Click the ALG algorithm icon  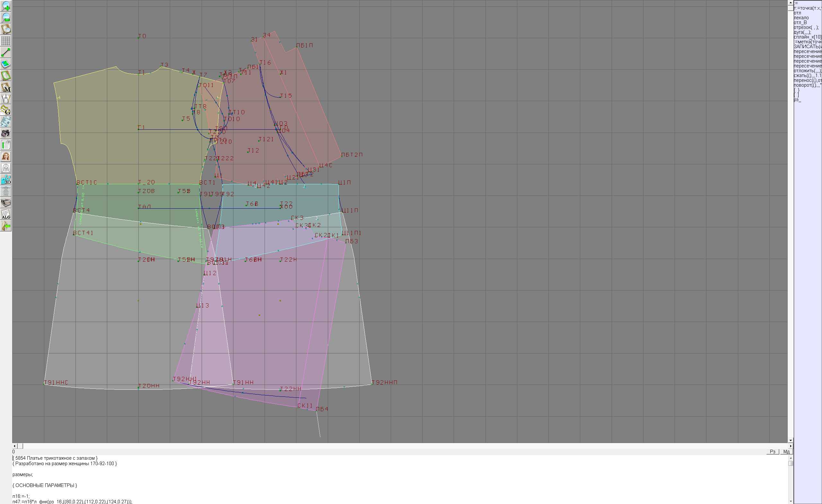point(6,214)
